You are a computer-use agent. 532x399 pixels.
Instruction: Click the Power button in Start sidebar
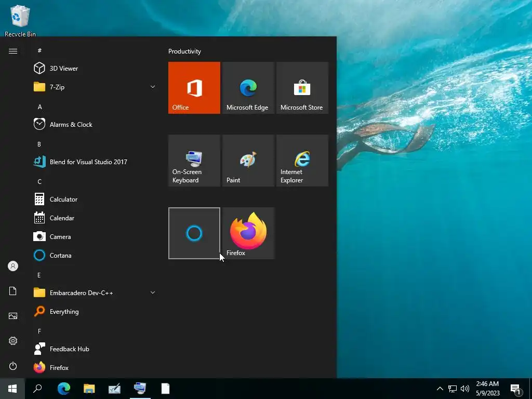tap(13, 366)
